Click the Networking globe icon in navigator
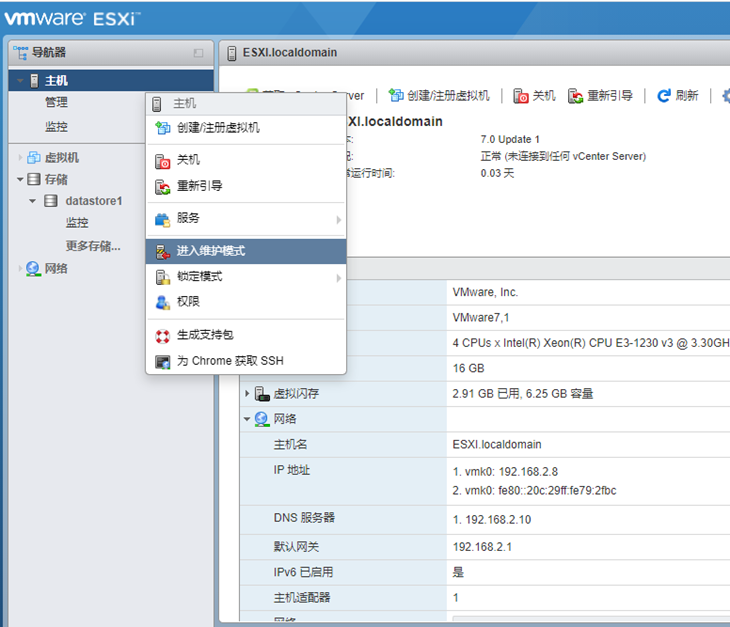730x627 pixels. pos(33,269)
